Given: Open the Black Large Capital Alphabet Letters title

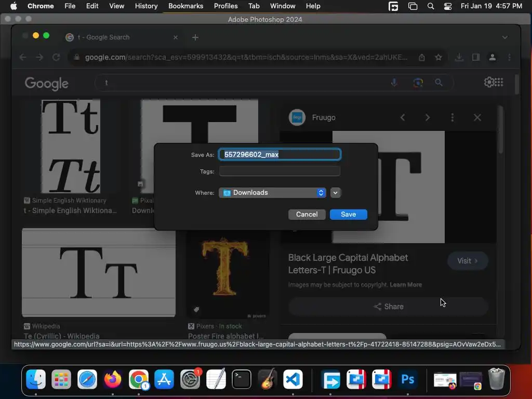Looking at the screenshot, I should click(348, 263).
